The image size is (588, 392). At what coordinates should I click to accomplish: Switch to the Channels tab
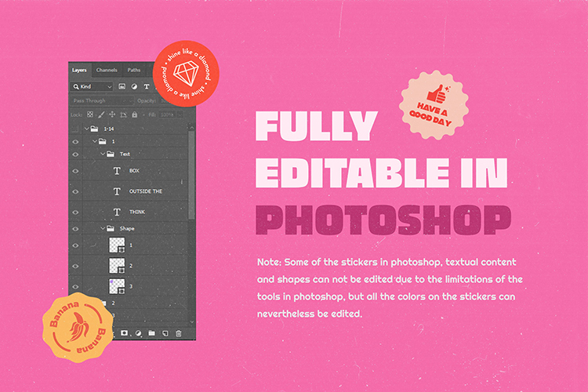[107, 70]
